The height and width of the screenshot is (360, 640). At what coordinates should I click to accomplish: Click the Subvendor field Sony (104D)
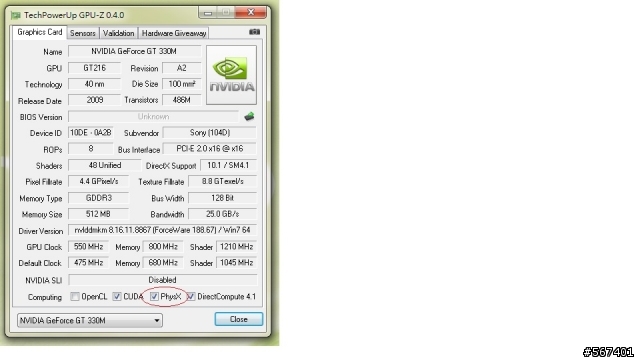(210, 133)
